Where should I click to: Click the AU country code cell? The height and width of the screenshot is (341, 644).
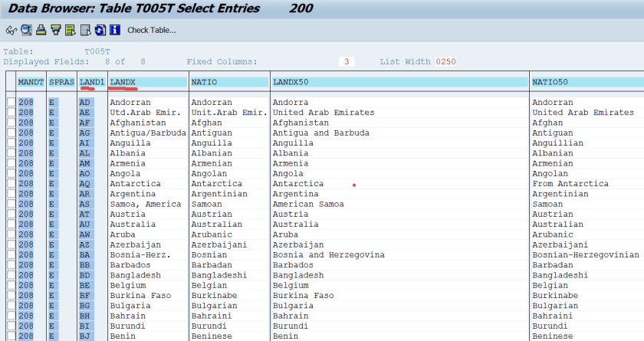click(85, 225)
